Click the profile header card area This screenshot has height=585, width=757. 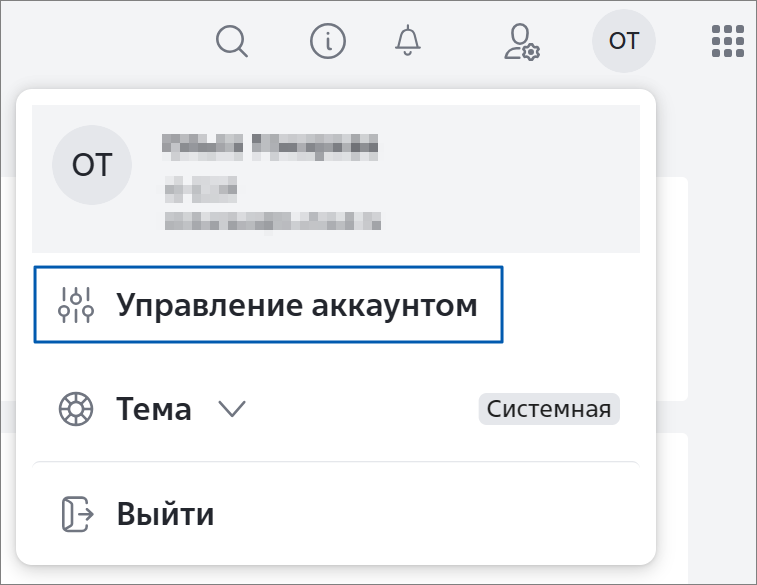click(336, 179)
